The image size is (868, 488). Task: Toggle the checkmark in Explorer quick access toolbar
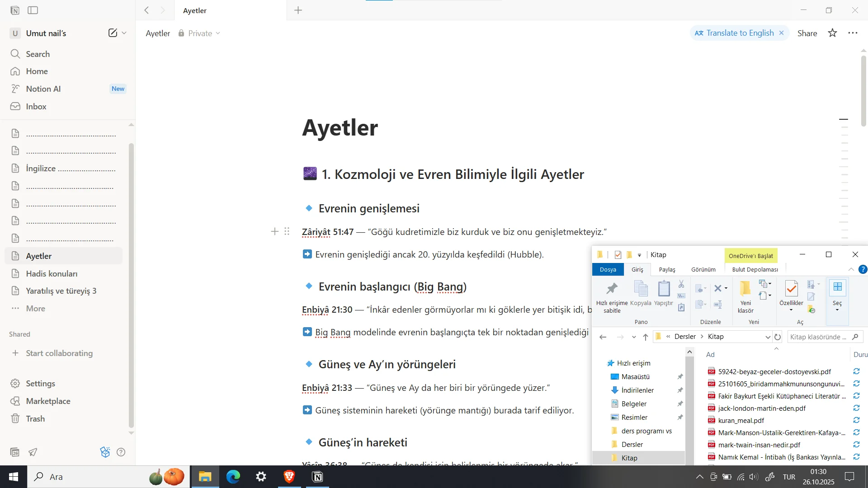[618, 254]
